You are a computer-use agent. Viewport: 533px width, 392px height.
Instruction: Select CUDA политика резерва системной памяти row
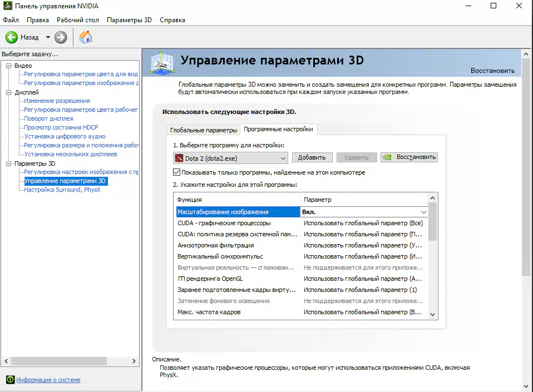302,235
